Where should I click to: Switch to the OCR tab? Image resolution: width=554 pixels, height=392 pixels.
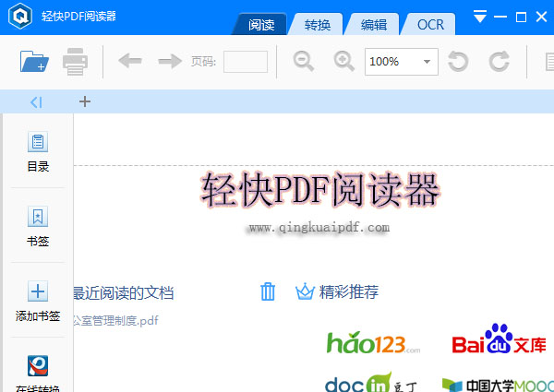430,24
